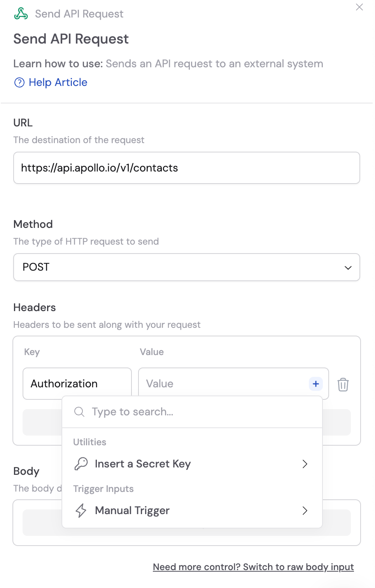
Task: Click the lightning icon next to Manual Trigger
Action: [x=81, y=511]
